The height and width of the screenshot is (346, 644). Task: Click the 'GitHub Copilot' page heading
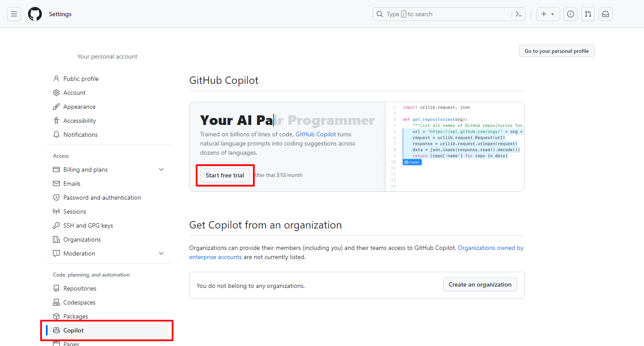click(x=224, y=80)
